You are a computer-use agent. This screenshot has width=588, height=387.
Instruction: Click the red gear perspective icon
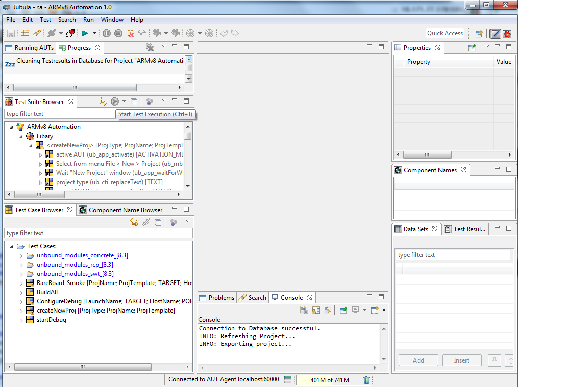click(x=507, y=34)
